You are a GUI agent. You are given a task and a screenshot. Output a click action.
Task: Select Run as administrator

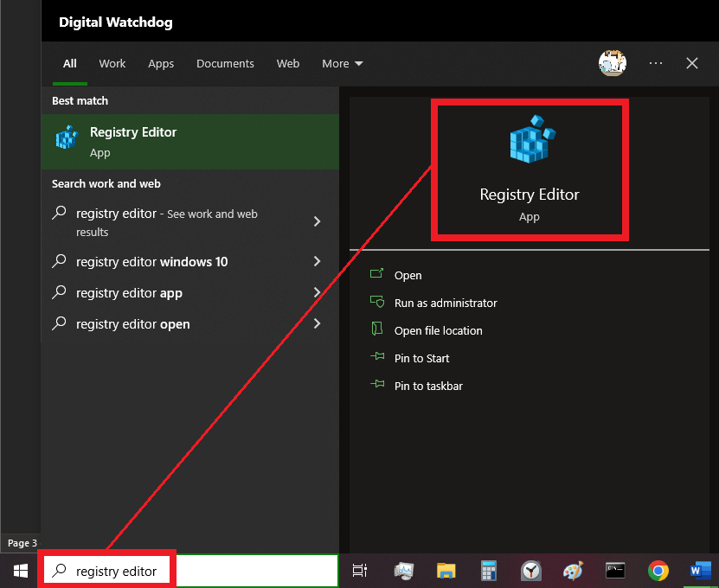(446, 304)
